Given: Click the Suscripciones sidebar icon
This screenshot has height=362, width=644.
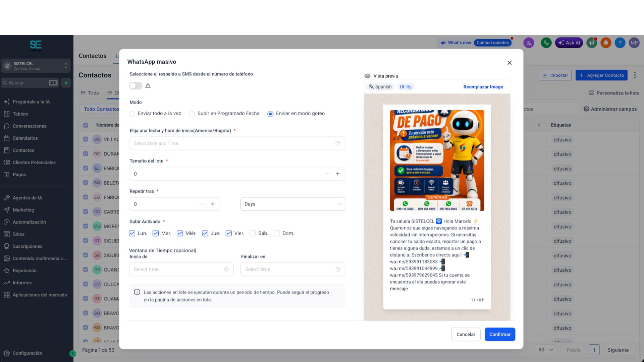Looking at the screenshot, I should [7, 246].
